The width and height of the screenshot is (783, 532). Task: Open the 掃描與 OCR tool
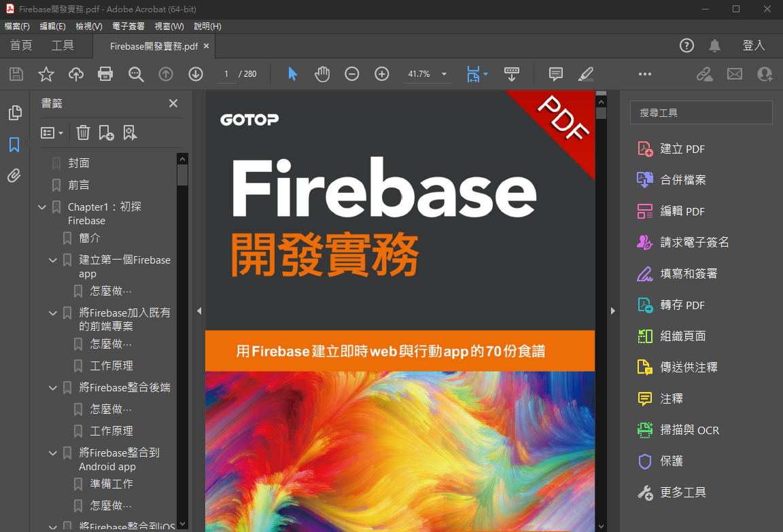click(678, 430)
